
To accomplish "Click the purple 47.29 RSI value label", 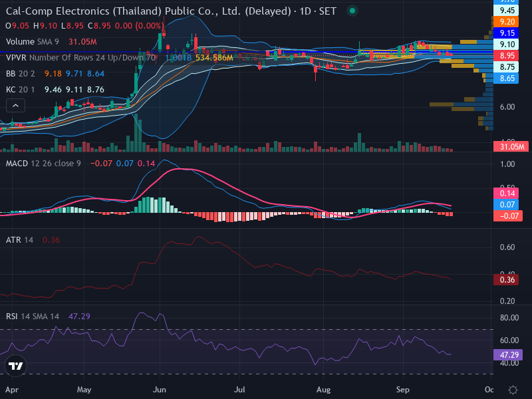I will tap(508, 355).
